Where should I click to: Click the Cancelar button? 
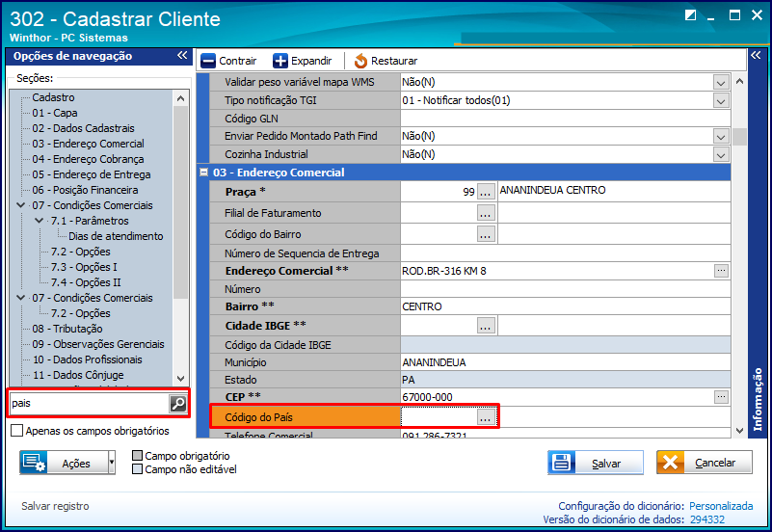[705, 463]
